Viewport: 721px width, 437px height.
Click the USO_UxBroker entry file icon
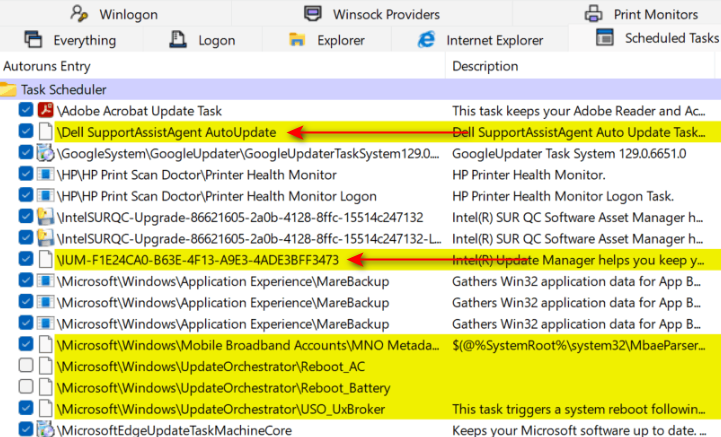[46, 408]
